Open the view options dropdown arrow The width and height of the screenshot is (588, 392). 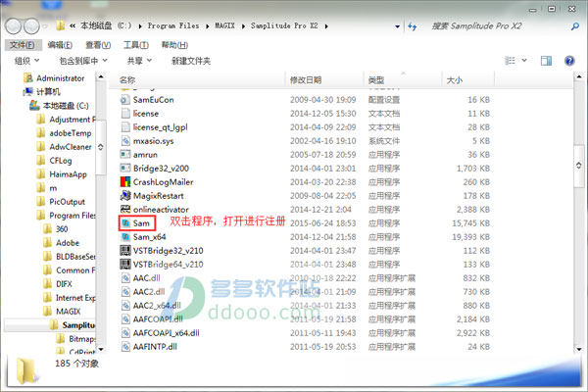pos(524,61)
